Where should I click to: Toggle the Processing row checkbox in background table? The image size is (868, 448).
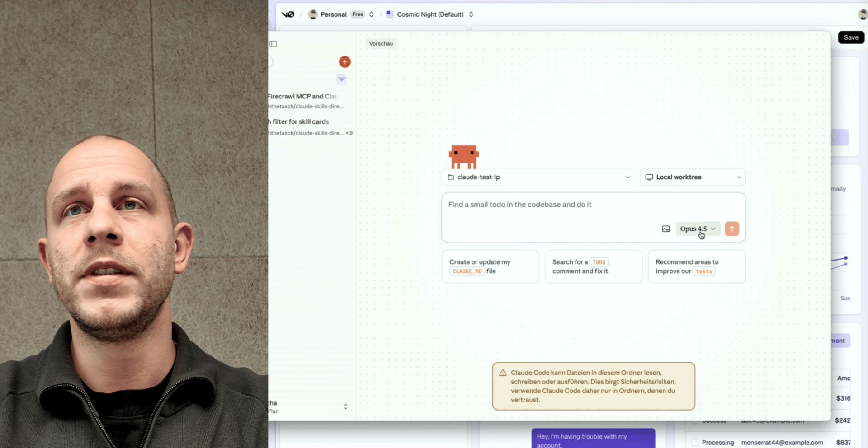pos(695,443)
